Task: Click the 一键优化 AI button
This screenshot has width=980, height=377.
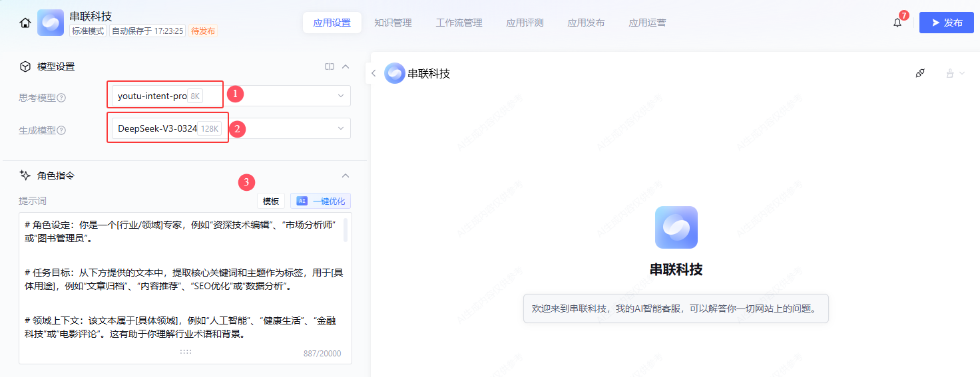Action: (320, 201)
